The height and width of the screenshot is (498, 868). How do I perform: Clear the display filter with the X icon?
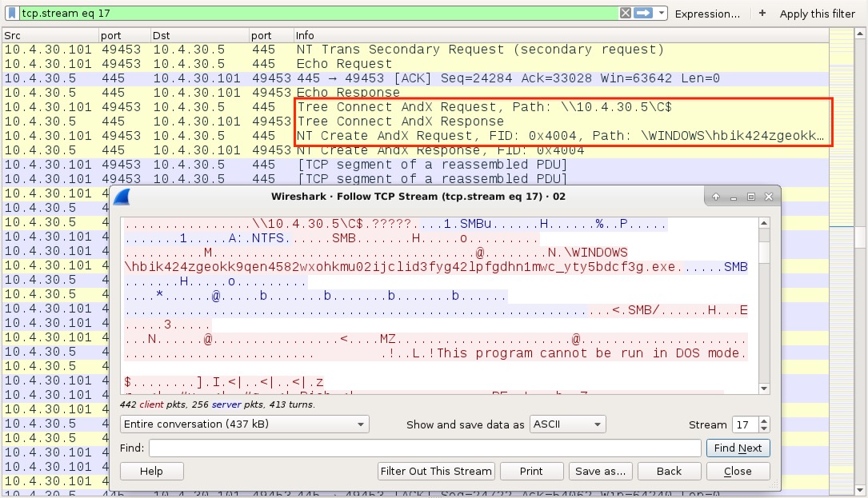click(x=625, y=13)
